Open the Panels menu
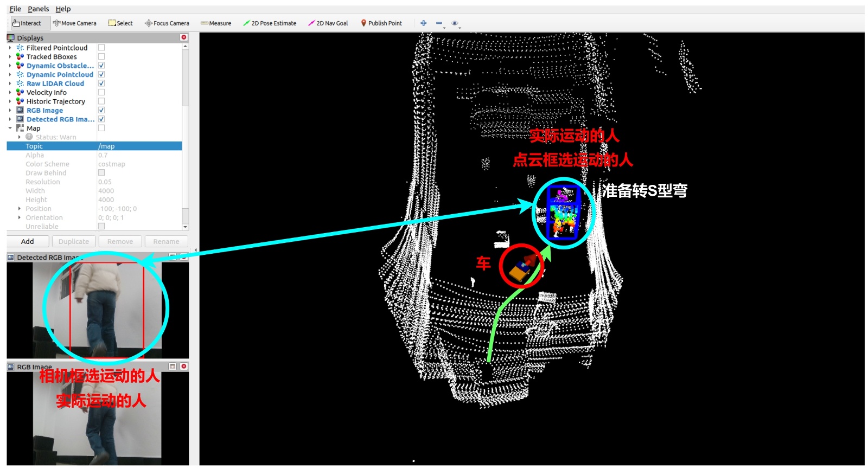 (x=38, y=9)
